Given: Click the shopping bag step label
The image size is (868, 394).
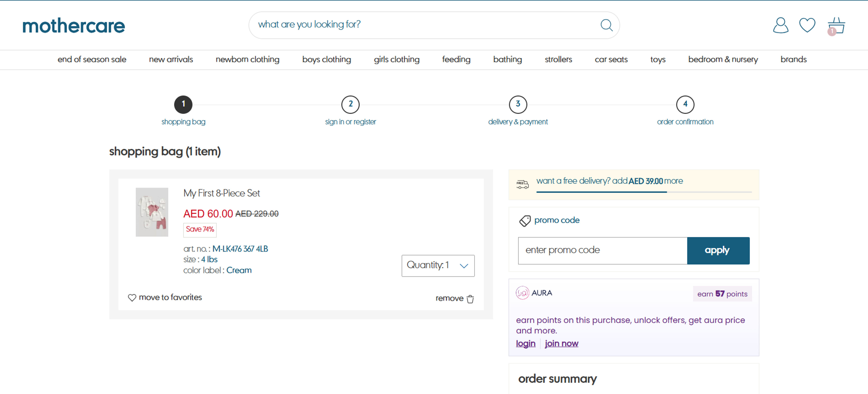Looking at the screenshot, I should [x=183, y=122].
